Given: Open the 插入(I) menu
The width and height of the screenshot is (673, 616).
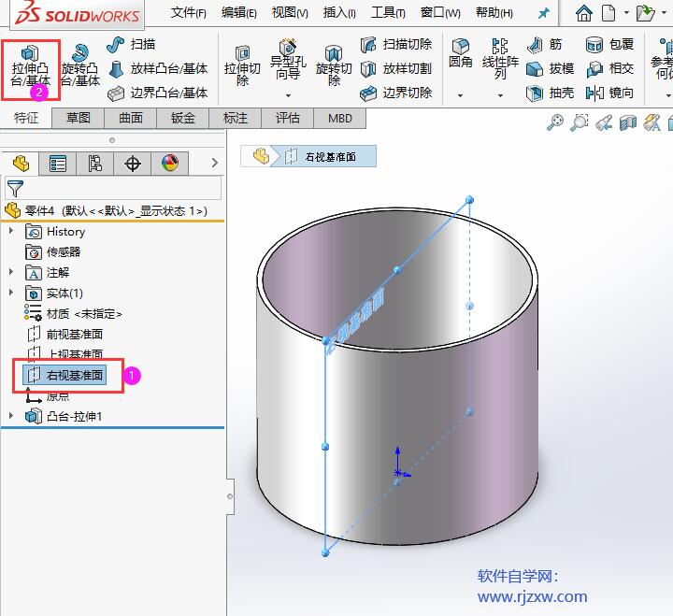Looking at the screenshot, I should (x=339, y=13).
